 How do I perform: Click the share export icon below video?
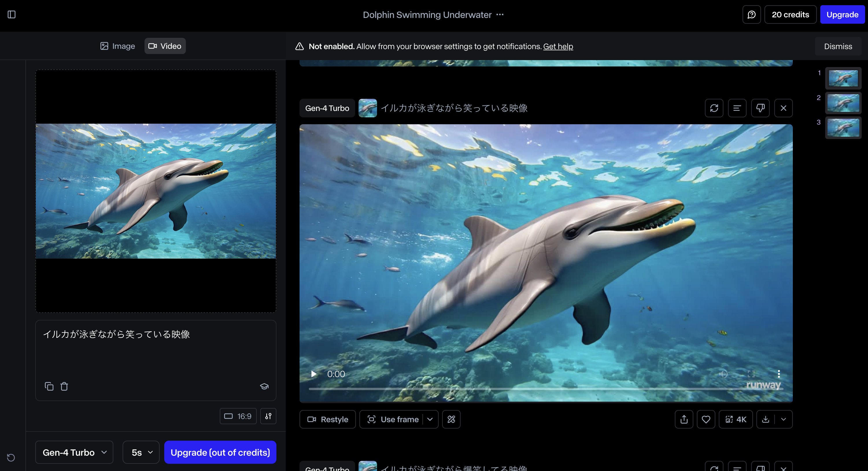pos(684,419)
